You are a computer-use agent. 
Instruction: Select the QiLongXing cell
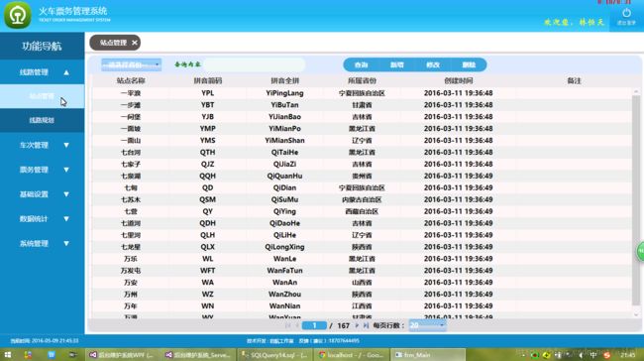pyautogui.click(x=284, y=247)
